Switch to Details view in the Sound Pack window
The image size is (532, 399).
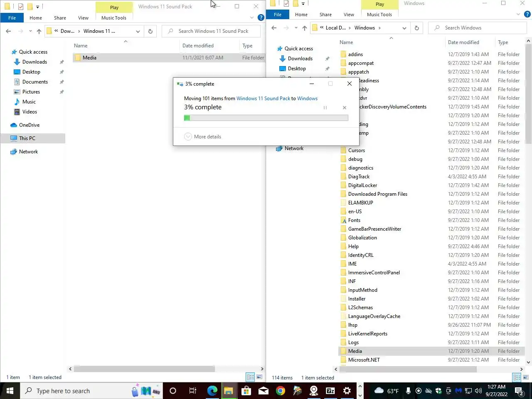[250, 377]
